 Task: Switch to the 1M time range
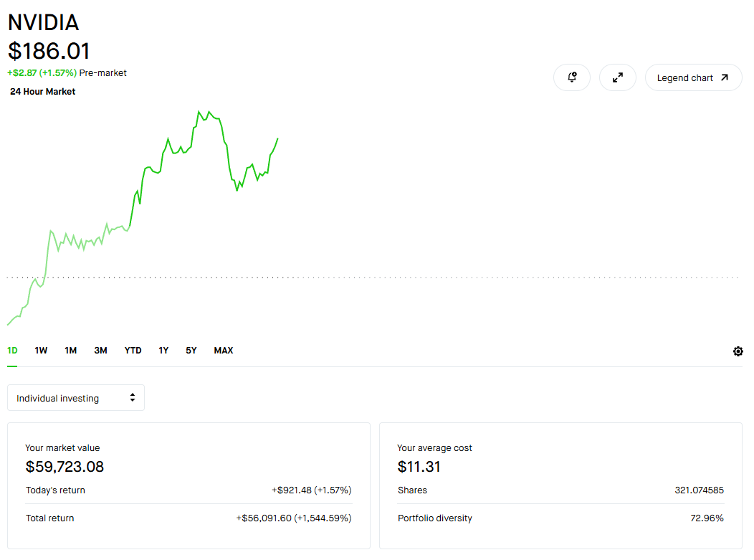pyautogui.click(x=71, y=350)
